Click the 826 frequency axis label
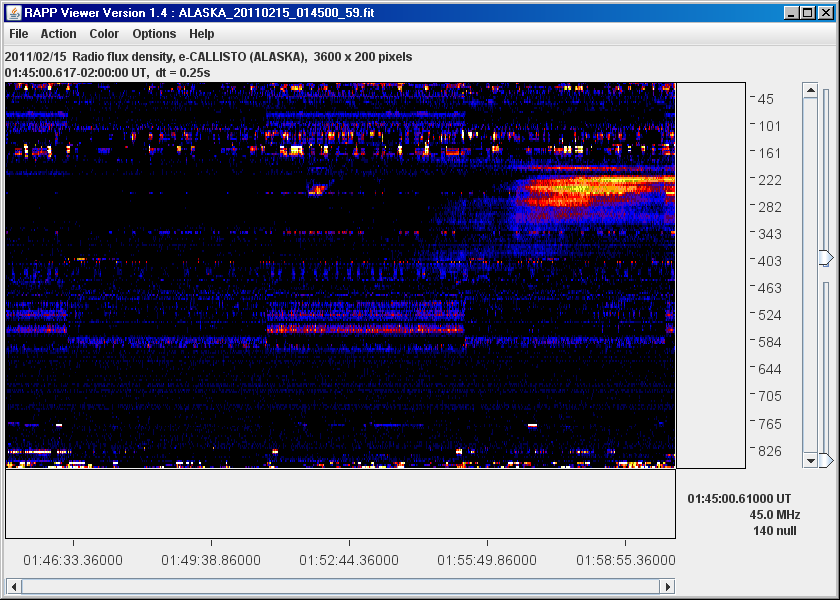The width and height of the screenshot is (840, 600). click(769, 451)
